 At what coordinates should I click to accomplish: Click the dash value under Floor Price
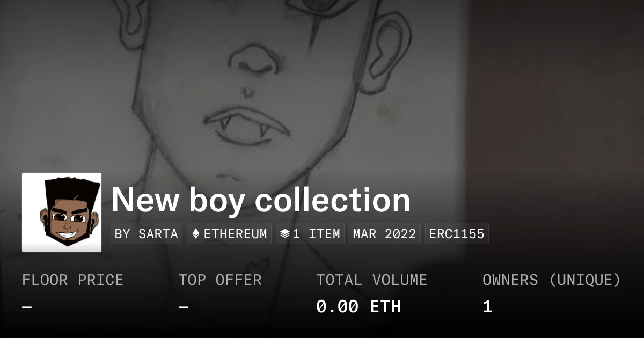coord(27,307)
